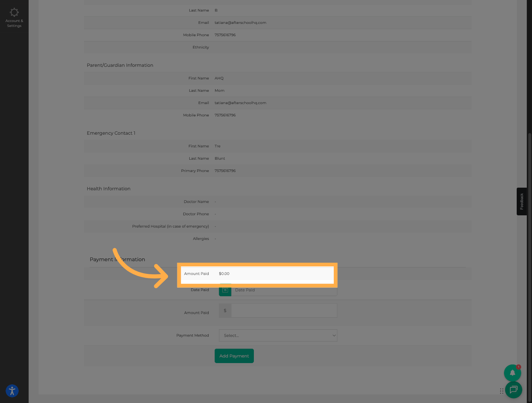Select the Emergency Contact primary phone 7575616796
The height and width of the screenshot is (403, 532).
225,171
